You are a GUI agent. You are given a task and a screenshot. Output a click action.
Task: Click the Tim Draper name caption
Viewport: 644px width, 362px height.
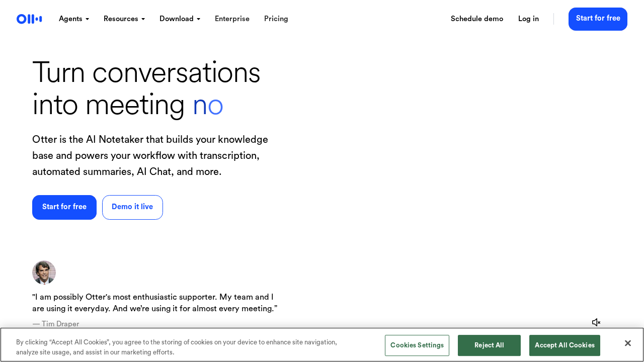(56, 324)
